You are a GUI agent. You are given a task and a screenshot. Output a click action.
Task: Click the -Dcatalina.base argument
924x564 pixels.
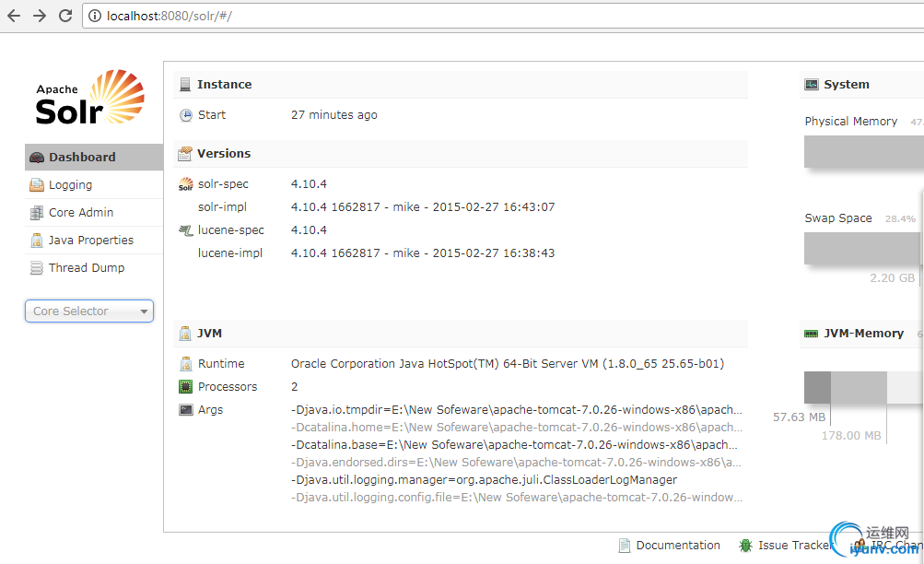pos(514,445)
